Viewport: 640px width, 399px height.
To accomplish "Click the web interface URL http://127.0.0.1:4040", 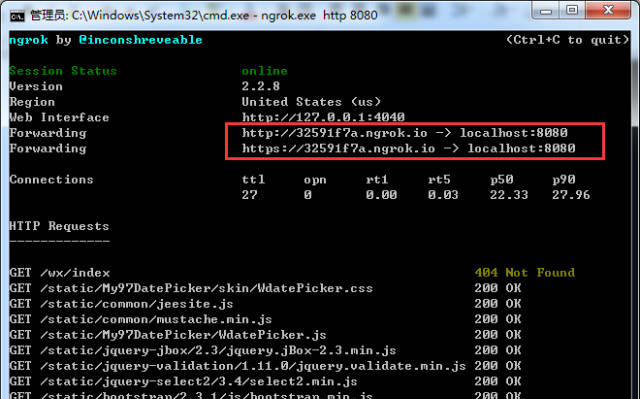I will [323, 117].
